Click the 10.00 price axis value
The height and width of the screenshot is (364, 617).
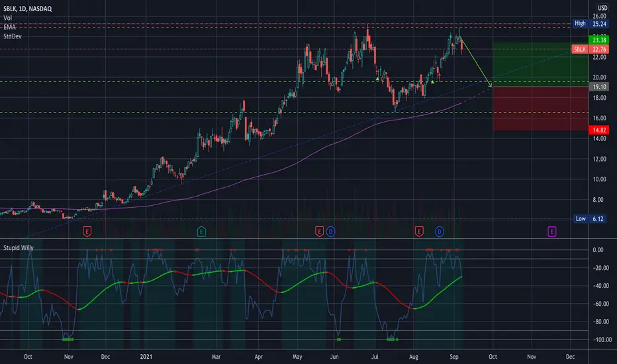click(x=599, y=179)
